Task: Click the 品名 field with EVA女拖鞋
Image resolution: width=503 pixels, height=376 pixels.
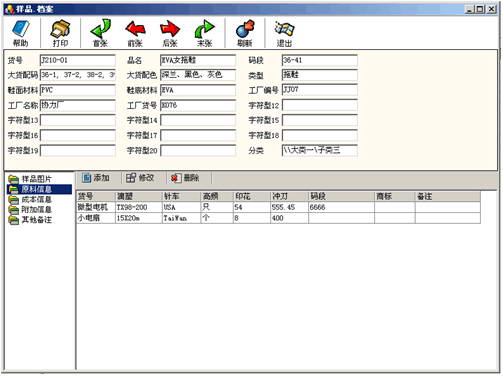Action: click(198, 60)
